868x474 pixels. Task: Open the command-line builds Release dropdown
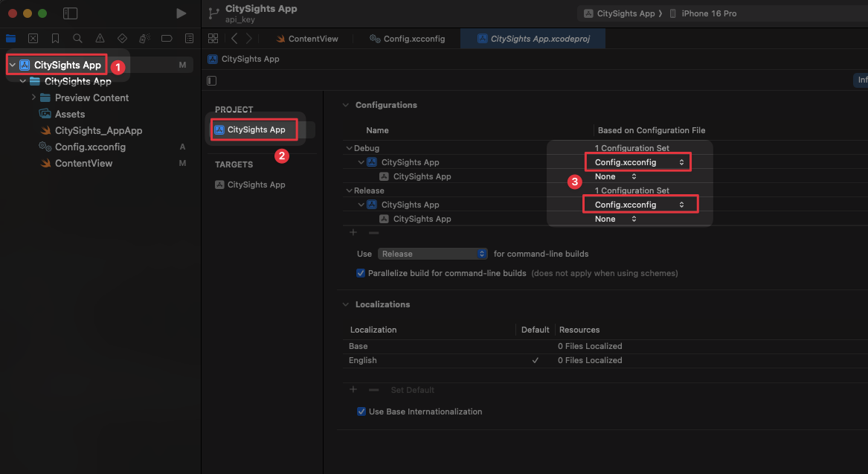(x=432, y=254)
